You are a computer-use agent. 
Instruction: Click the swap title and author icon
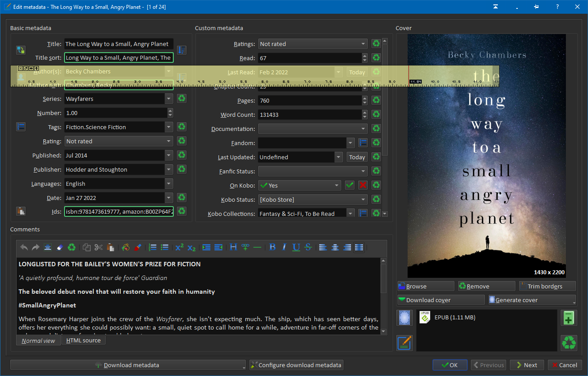click(21, 50)
